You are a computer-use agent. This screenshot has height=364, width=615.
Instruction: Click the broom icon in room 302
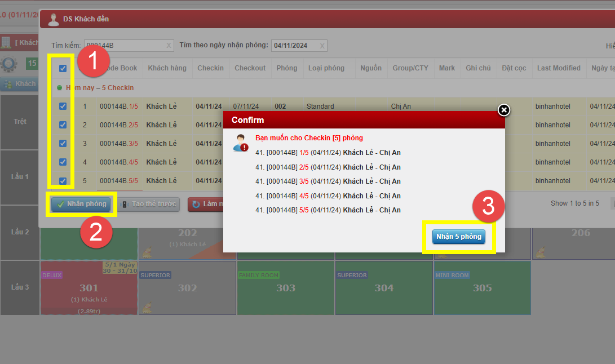pyautogui.click(x=147, y=308)
